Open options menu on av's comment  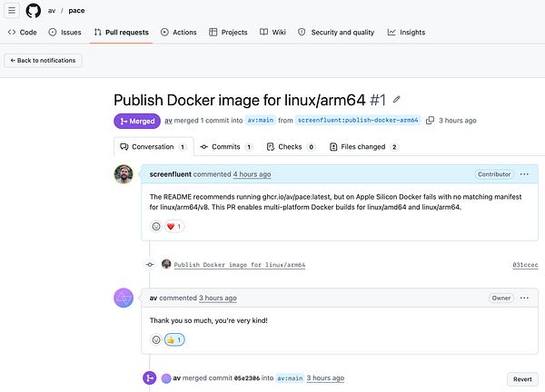[524, 298]
